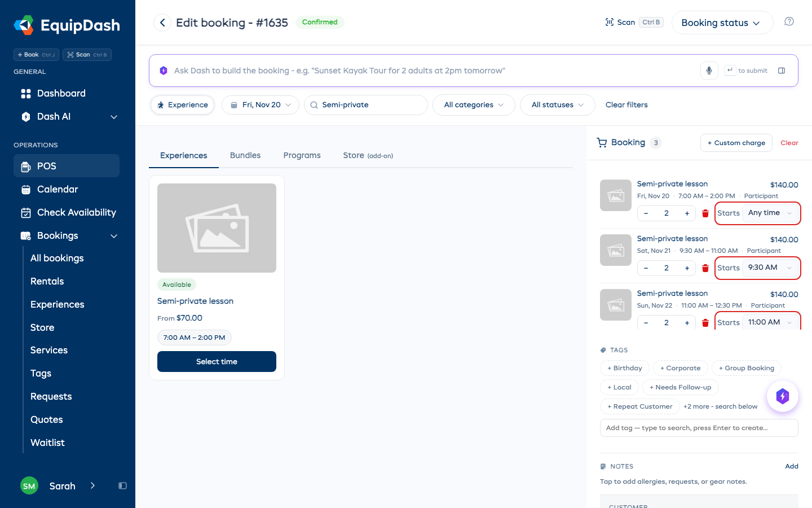Switch to the Store (add-on) tab
812x508 pixels.
point(368,155)
